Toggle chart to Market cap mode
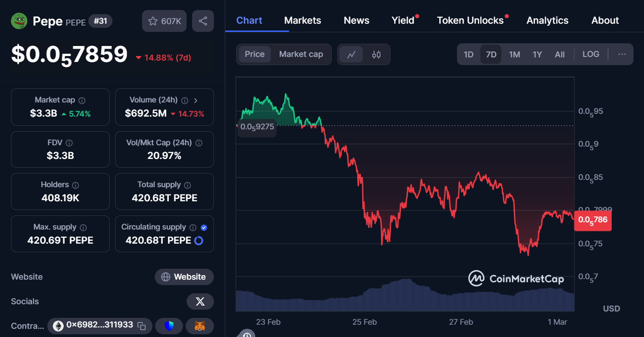 (x=301, y=54)
